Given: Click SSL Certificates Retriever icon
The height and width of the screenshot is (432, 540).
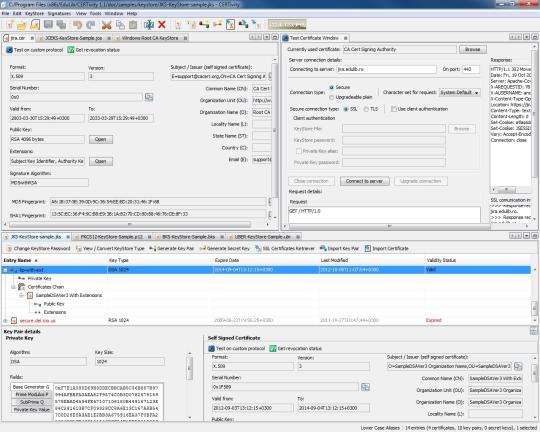Looking at the screenshot, I should click(258, 248).
